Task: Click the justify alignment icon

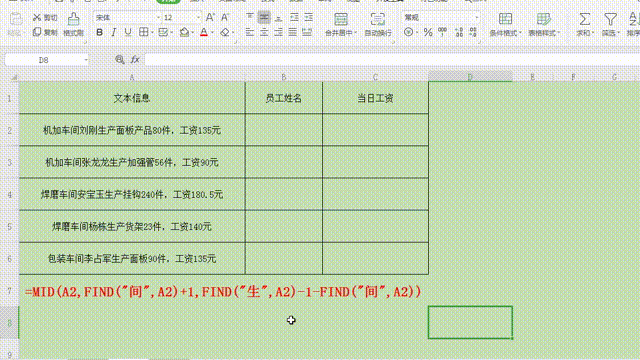Action: pyautogui.click(x=292, y=32)
